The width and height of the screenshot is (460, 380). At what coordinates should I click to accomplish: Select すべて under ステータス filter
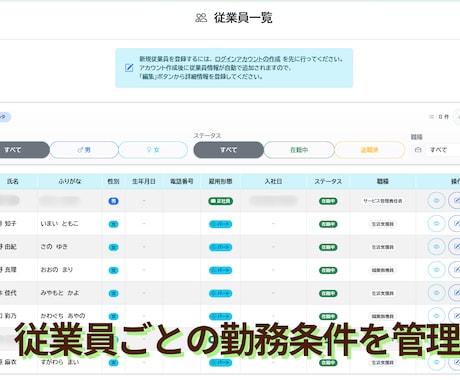228,150
